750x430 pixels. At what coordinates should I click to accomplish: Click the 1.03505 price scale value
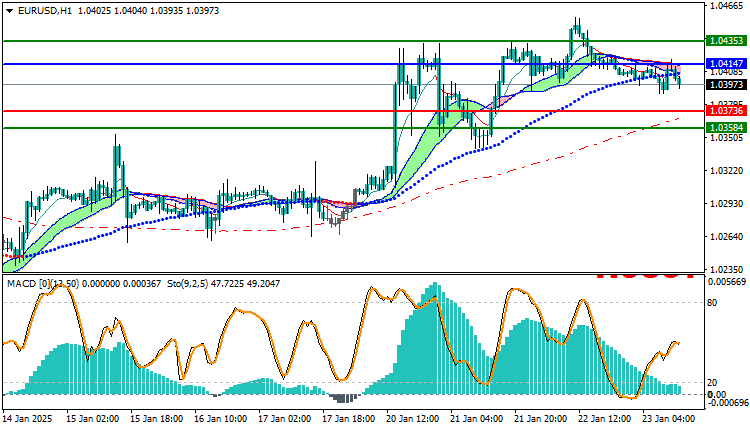[727, 138]
